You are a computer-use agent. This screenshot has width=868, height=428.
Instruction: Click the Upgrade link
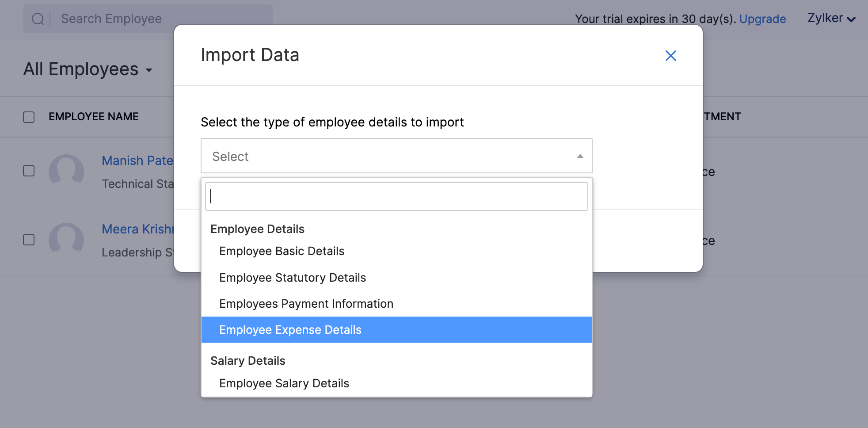click(x=762, y=19)
